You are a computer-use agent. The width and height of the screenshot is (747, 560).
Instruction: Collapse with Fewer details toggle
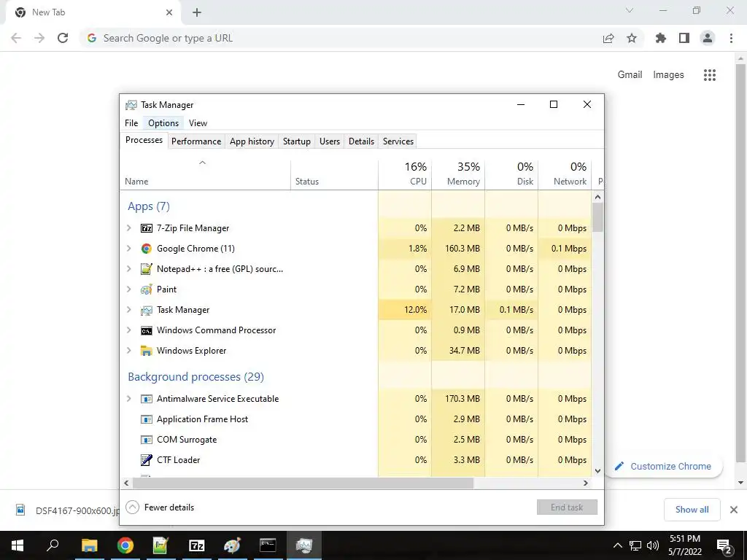[x=160, y=507]
